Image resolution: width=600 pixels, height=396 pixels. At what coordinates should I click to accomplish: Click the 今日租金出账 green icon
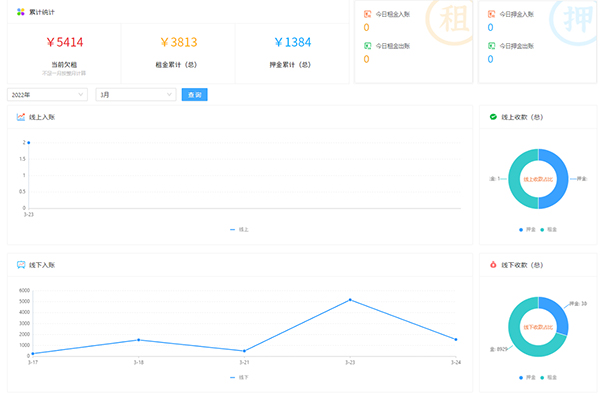(x=367, y=46)
